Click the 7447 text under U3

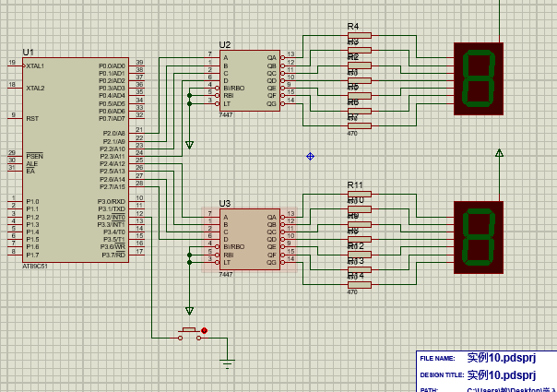[226, 274]
